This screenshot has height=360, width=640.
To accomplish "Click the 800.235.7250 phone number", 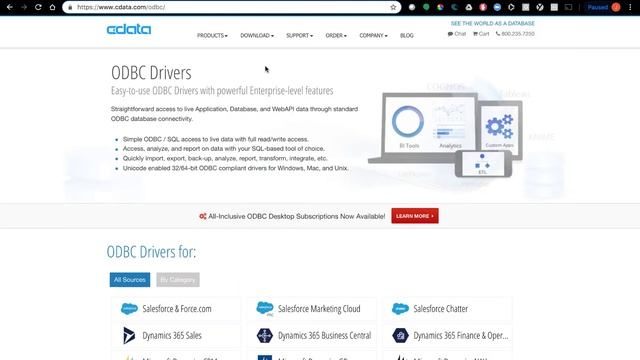I will [515, 34].
